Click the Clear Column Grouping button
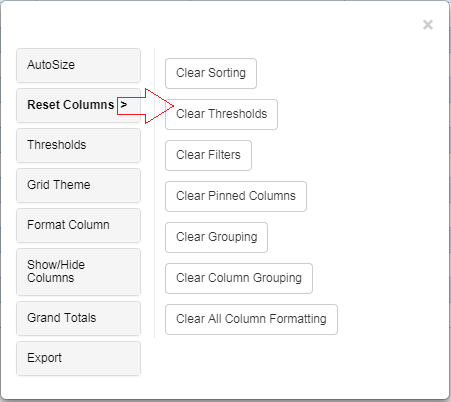 [239, 278]
